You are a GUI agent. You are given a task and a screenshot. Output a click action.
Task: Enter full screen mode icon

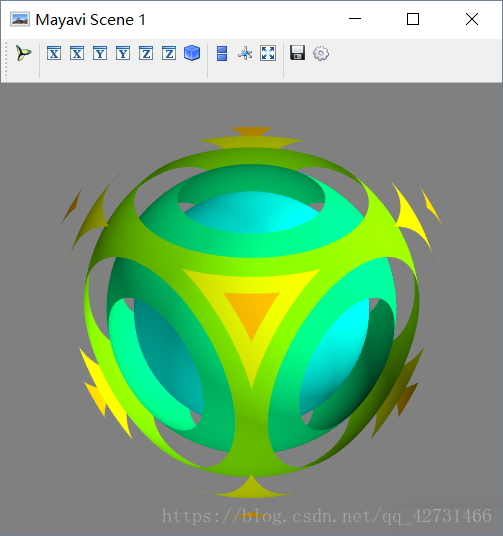click(268, 53)
